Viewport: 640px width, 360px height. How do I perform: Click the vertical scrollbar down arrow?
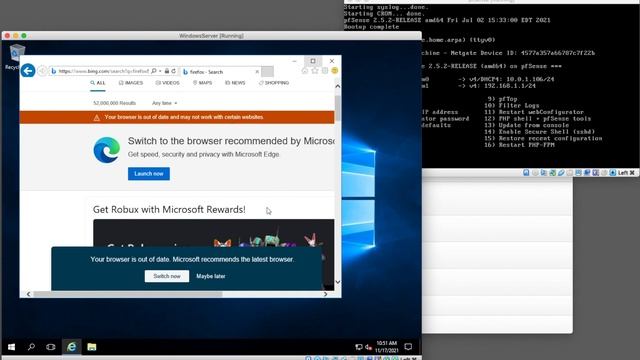(338, 282)
